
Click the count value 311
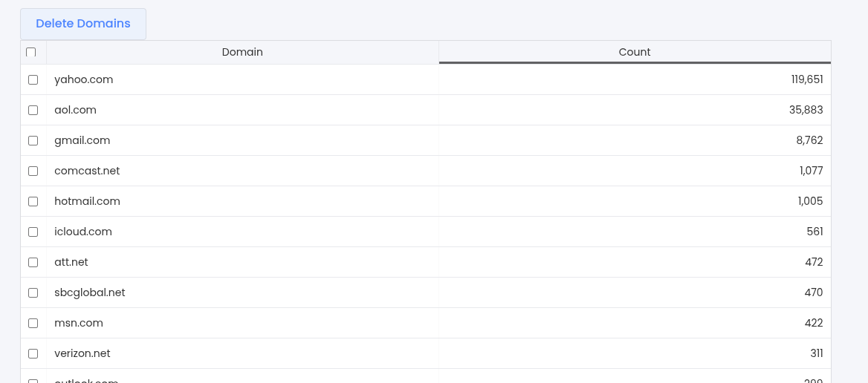(817, 353)
